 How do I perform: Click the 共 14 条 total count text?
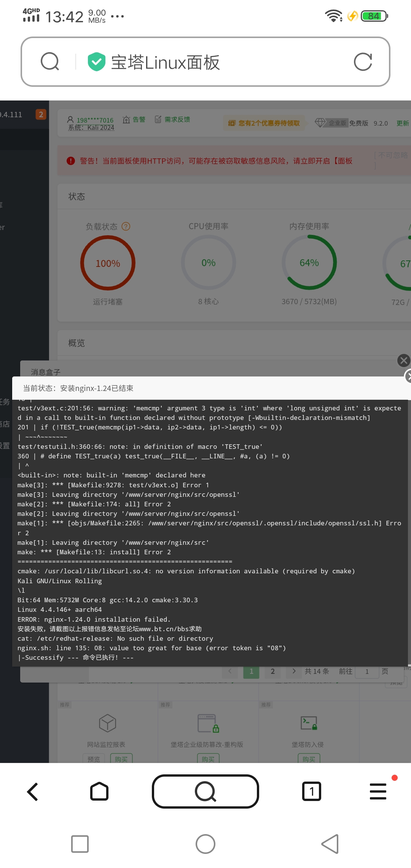click(x=317, y=671)
